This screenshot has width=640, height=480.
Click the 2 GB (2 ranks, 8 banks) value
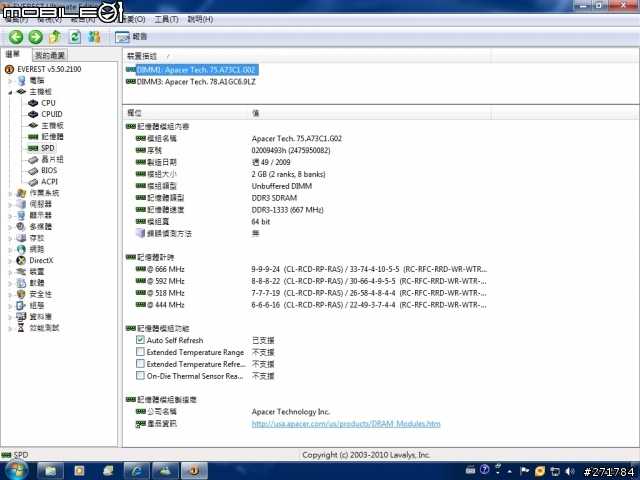(288, 174)
